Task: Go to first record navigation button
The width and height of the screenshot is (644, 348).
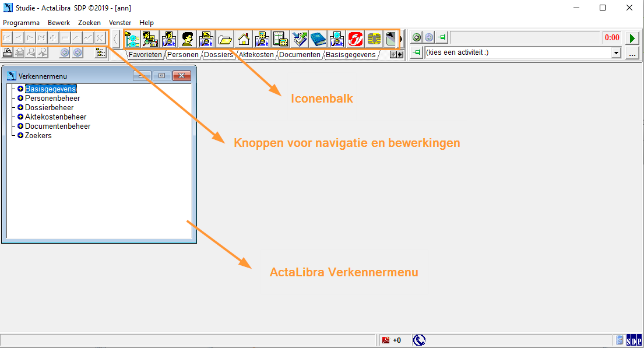Action: 8,38
